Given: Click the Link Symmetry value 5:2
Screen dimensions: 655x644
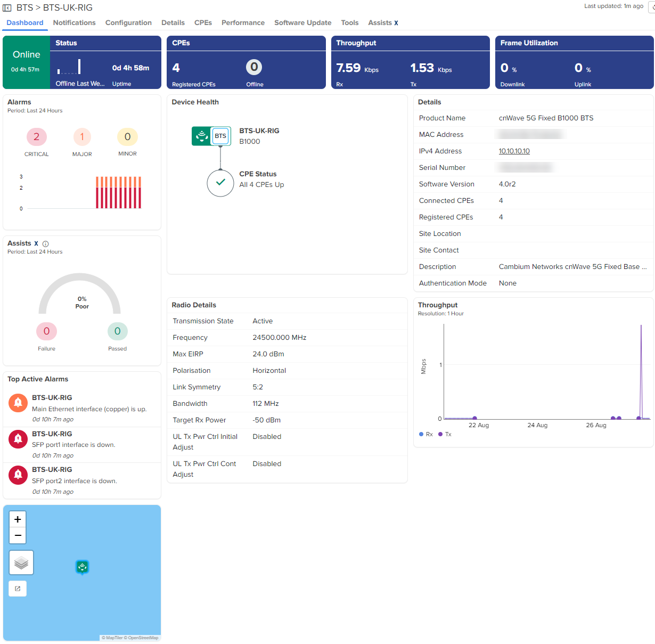Looking at the screenshot, I should [258, 387].
